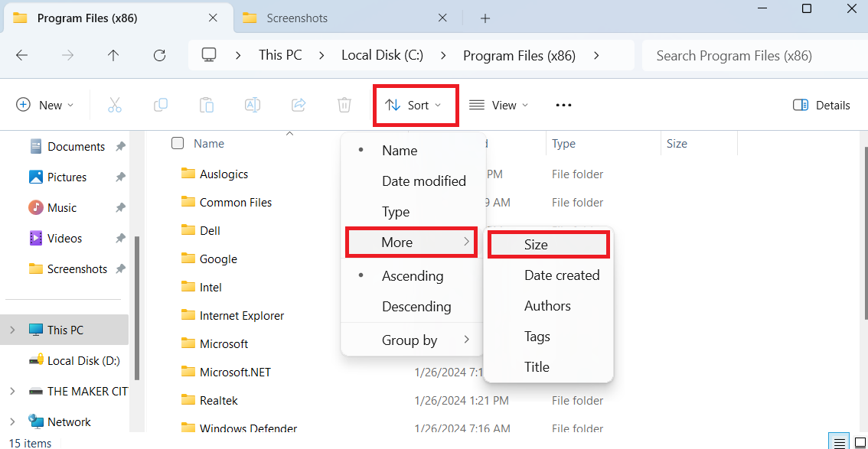Select the Program Files (x86) tab
Image resolution: width=868 pixels, height=449 pixels.
(x=116, y=18)
